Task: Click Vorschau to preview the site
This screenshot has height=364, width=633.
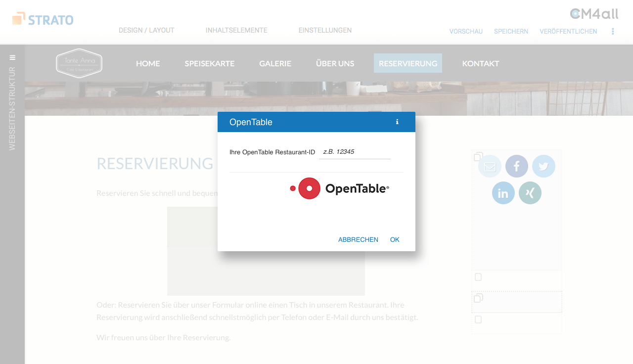Action: click(x=466, y=31)
